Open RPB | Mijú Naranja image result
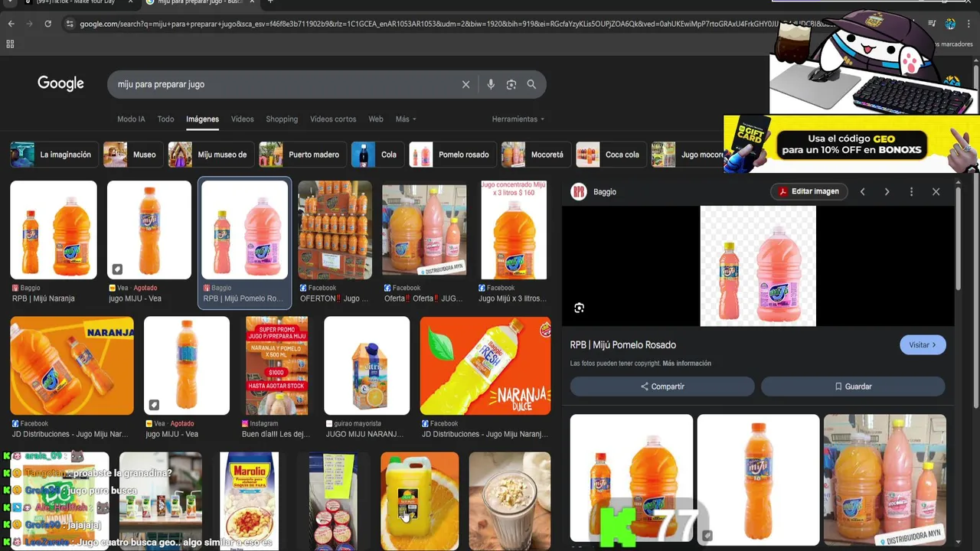Viewport: 980px width, 551px height. click(54, 230)
